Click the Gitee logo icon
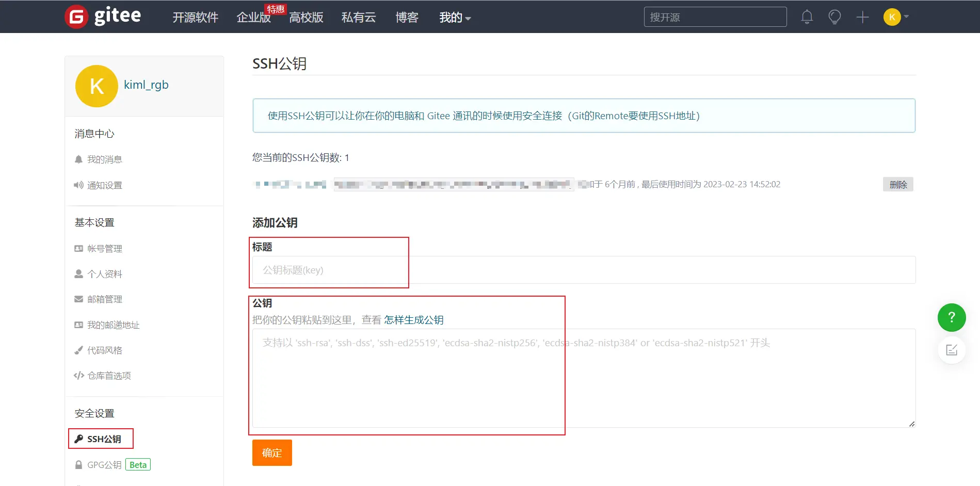980x486 pixels. 76,17
